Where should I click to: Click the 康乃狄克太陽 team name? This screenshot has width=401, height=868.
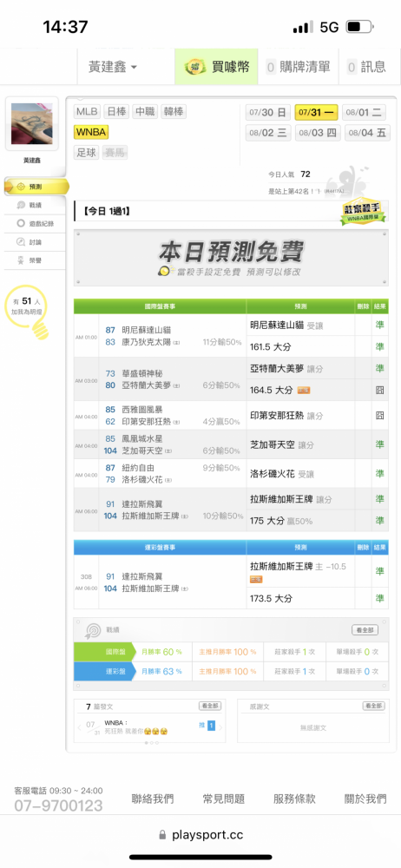148,343
